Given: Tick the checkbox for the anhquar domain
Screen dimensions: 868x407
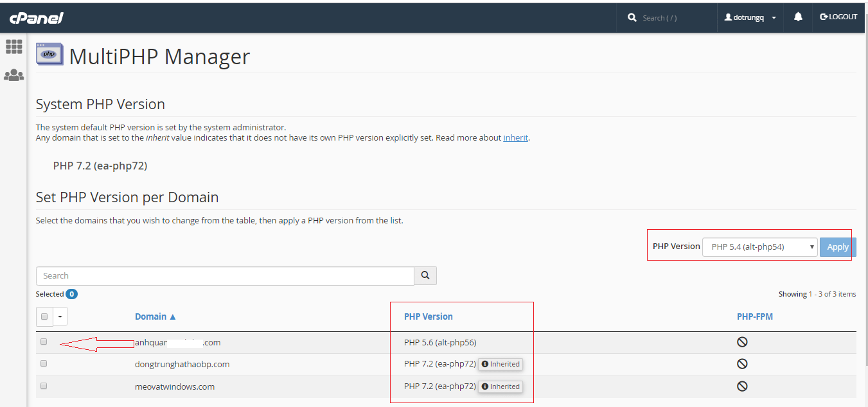Looking at the screenshot, I should pos(44,342).
